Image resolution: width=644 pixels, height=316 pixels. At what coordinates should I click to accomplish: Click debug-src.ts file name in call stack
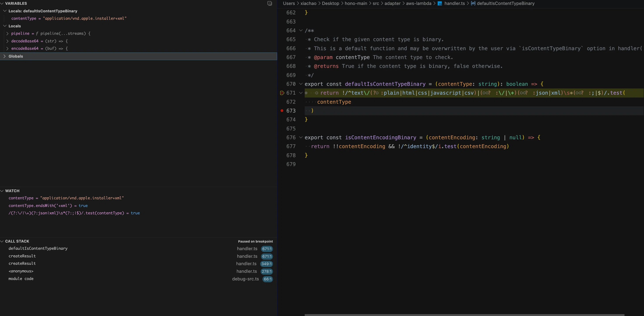pos(245,279)
